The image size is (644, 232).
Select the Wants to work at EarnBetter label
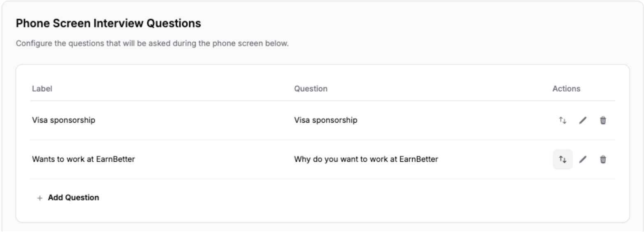click(x=83, y=159)
